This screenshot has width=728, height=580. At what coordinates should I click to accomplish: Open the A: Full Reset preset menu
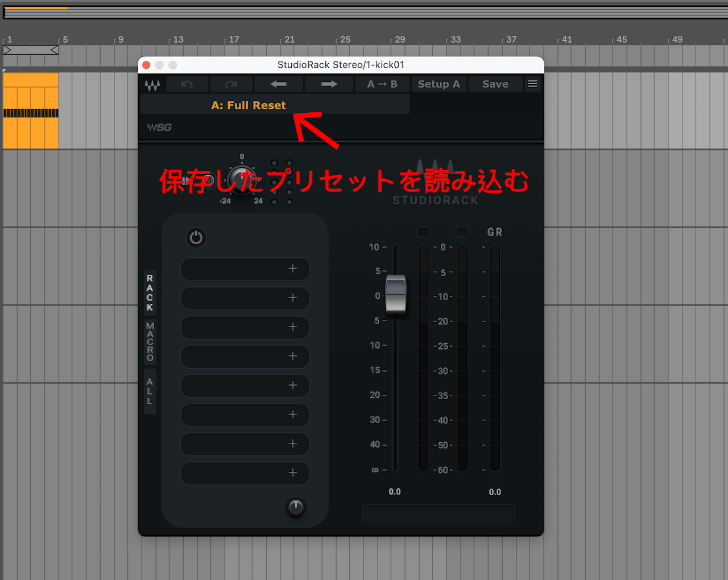click(x=275, y=105)
